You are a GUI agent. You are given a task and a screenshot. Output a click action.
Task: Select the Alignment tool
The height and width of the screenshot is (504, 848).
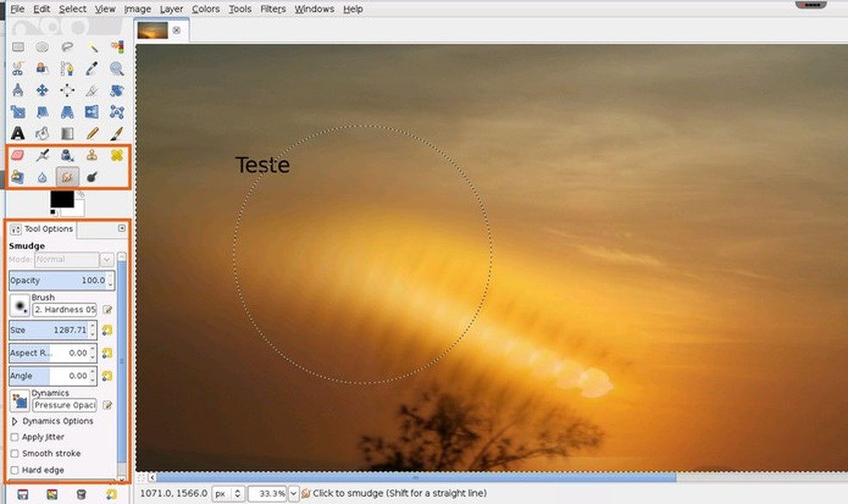click(x=67, y=90)
